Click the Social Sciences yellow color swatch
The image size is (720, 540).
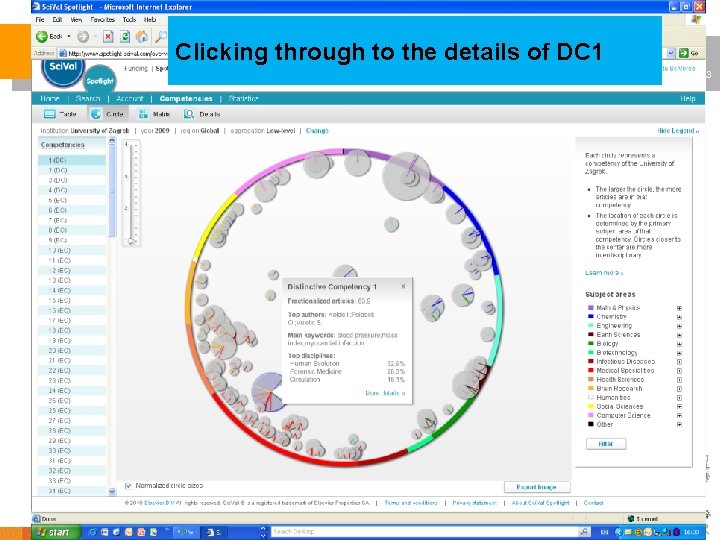[591, 406]
